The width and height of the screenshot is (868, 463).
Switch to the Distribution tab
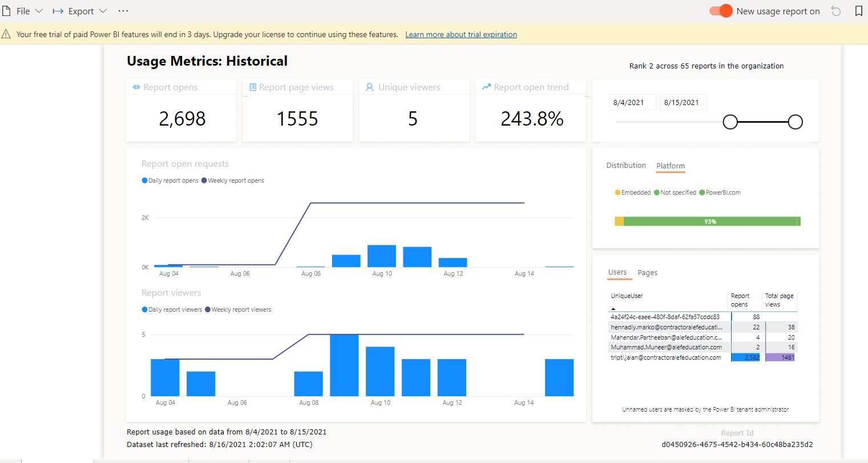tap(626, 166)
